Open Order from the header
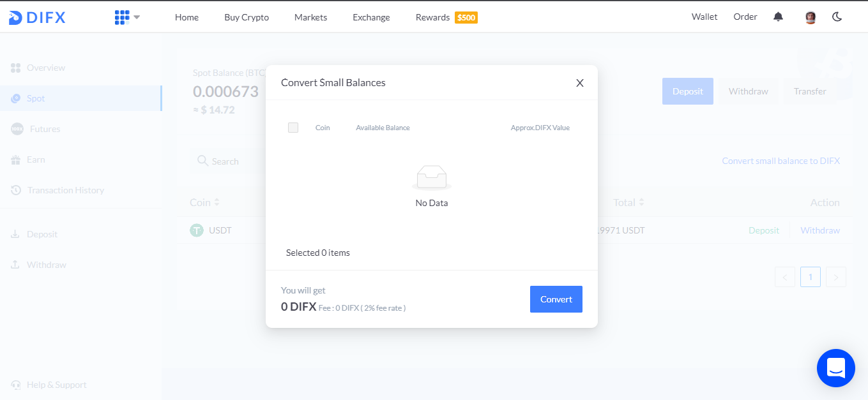This screenshot has width=868, height=400. [x=745, y=17]
